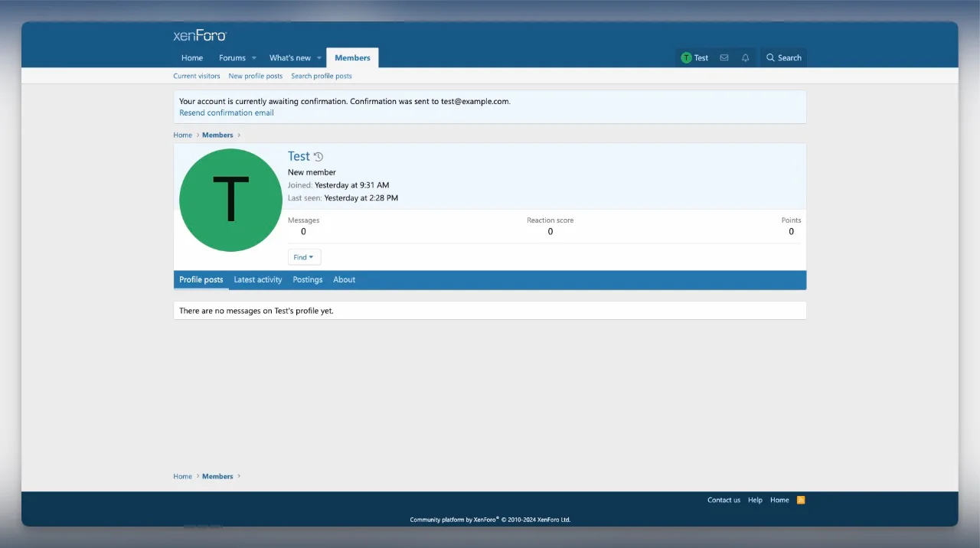Open Search in the navigation bar

783,58
